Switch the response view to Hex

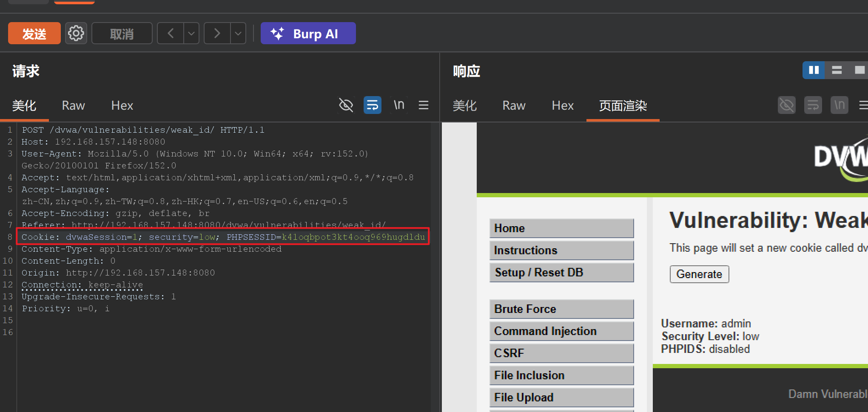(x=563, y=105)
